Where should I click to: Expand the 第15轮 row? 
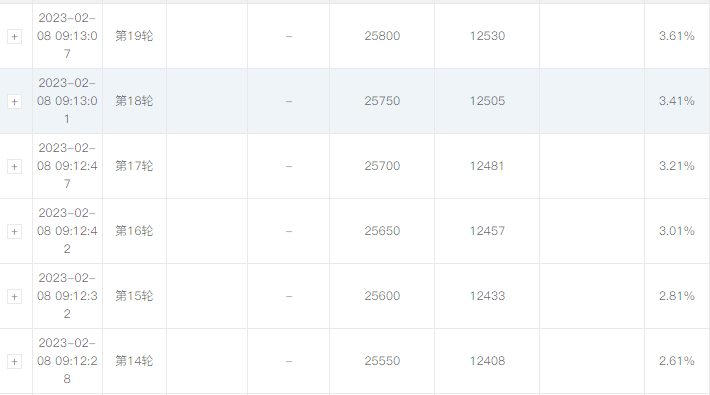pos(14,297)
